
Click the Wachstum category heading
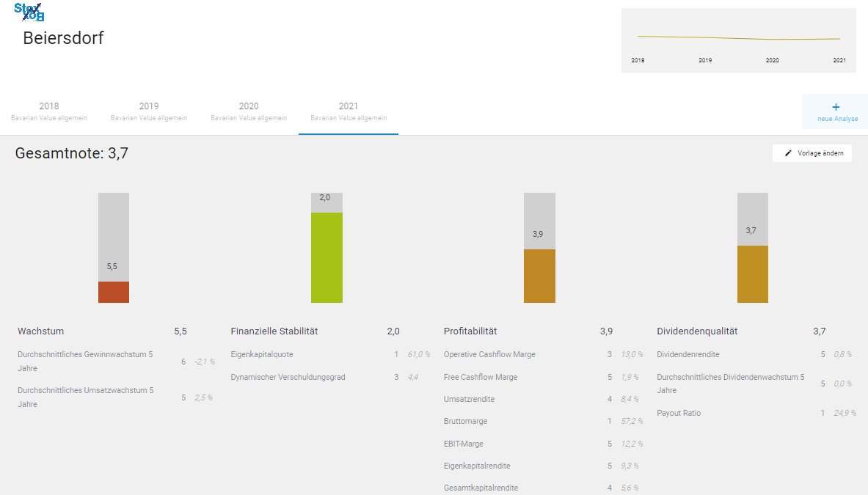click(x=40, y=331)
